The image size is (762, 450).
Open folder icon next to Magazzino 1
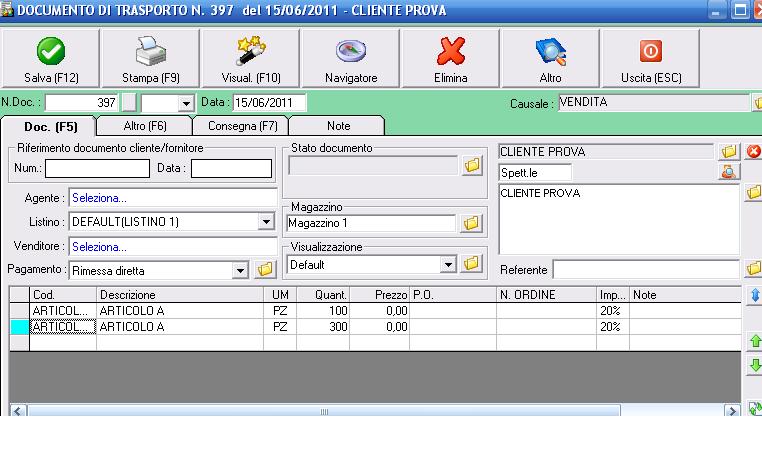point(471,224)
